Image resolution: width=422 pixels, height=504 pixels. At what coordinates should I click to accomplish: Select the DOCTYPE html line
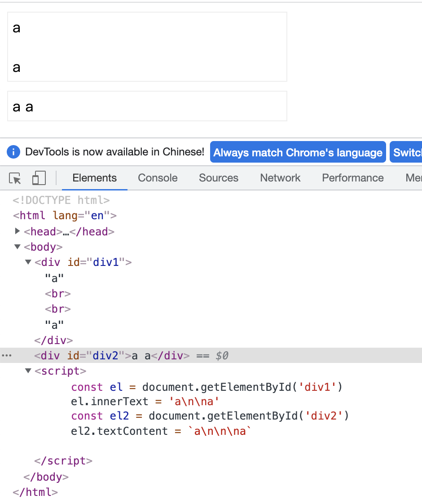(62, 200)
